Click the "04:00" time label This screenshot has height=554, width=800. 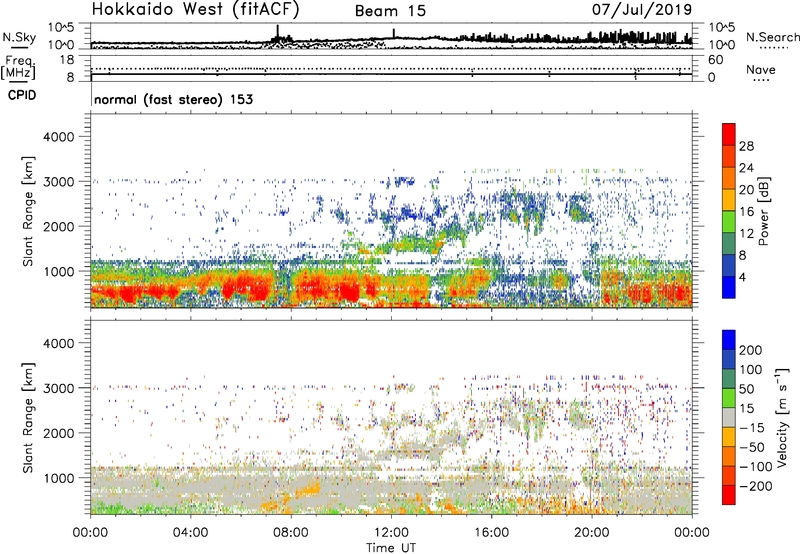pyautogui.click(x=190, y=533)
